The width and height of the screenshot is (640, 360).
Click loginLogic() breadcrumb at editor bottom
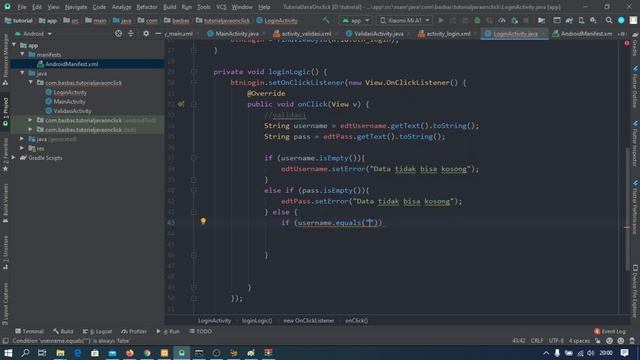pos(257,321)
